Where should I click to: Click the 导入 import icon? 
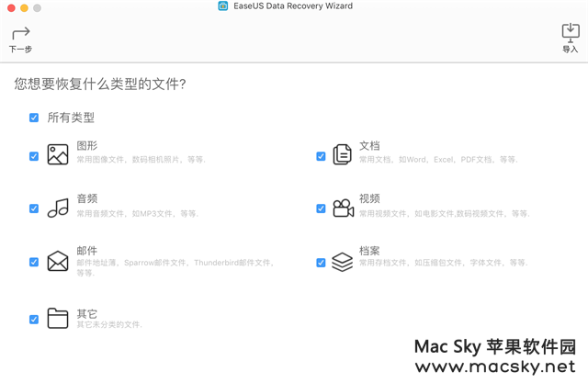tap(571, 32)
